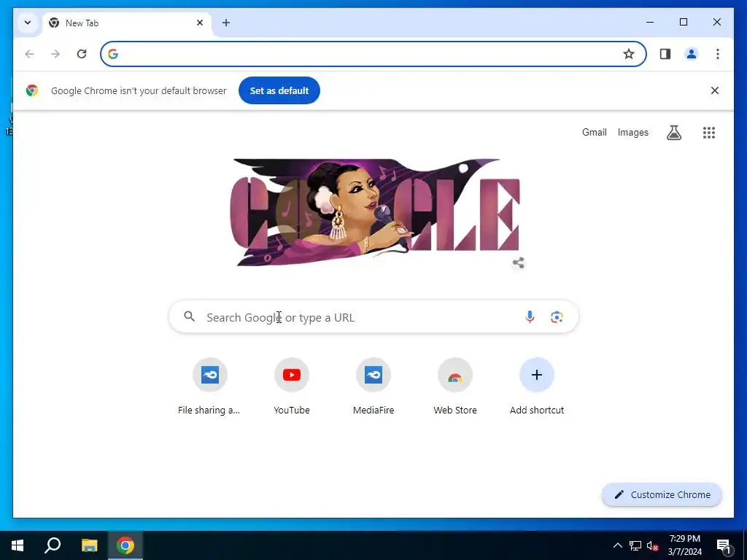Open the YouTube shortcut
747x560 pixels.
point(292,388)
